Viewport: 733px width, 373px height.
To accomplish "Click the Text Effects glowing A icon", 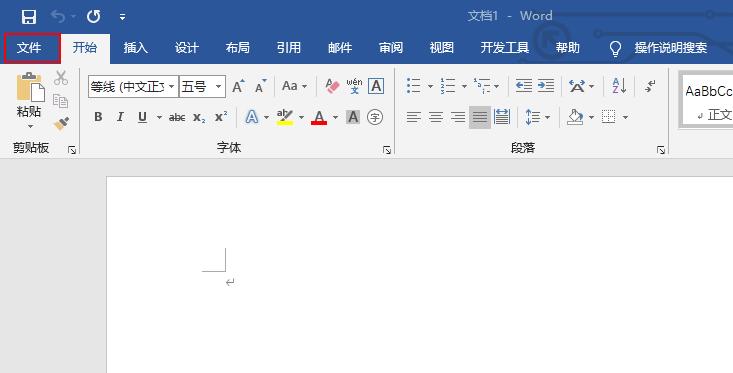I will click(x=252, y=117).
